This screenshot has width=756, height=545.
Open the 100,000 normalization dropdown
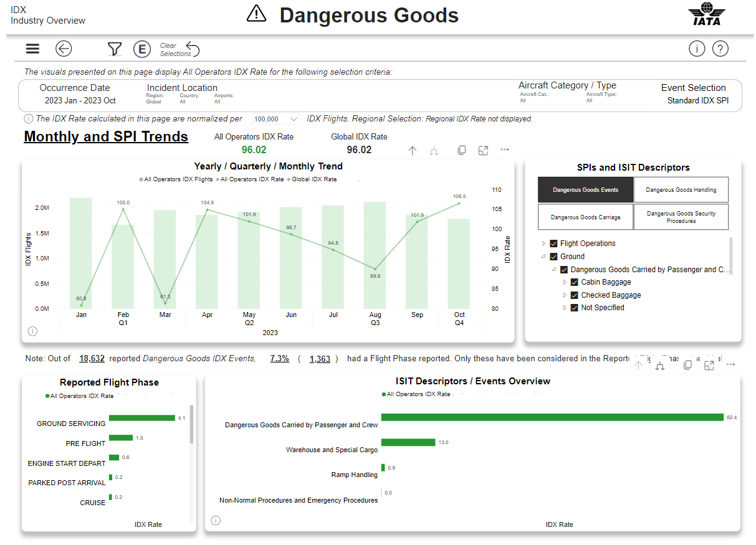click(276, 119)
